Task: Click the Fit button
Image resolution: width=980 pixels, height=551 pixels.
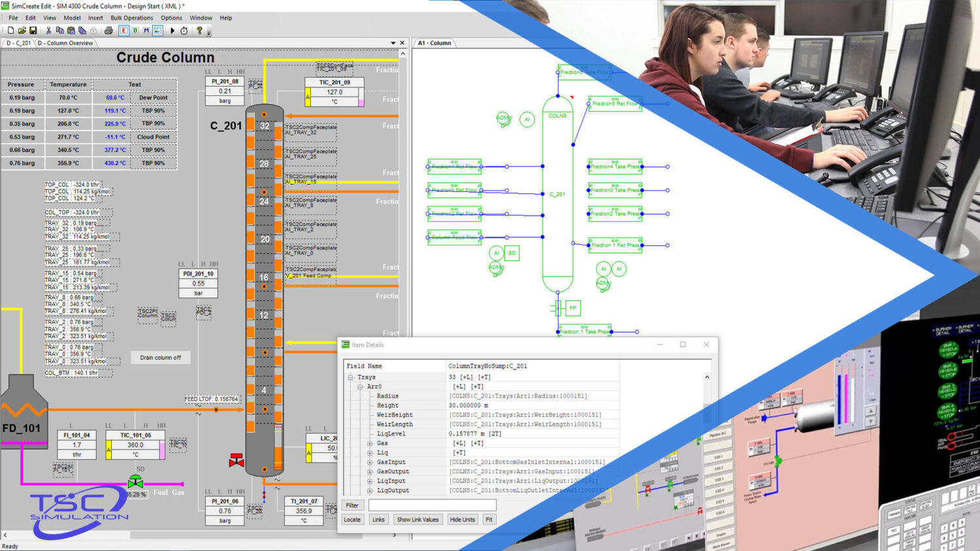Action: [489, 520]
